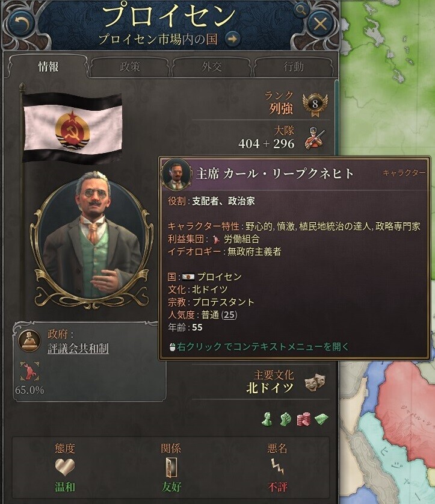Screen dimensions: 435x504
Task: Click the arrow next to プロイセン市場内の国
Action: pos(232,39)
